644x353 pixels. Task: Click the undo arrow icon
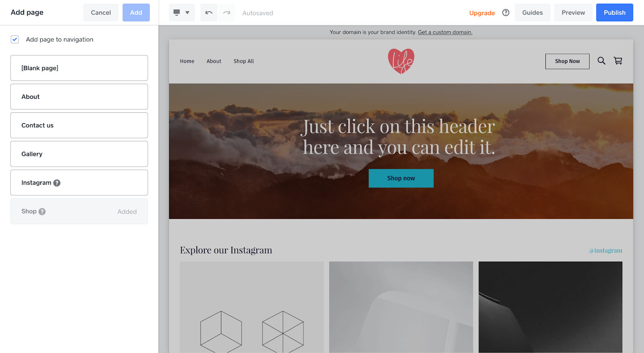pyautogui.click(x=209, y=12)
